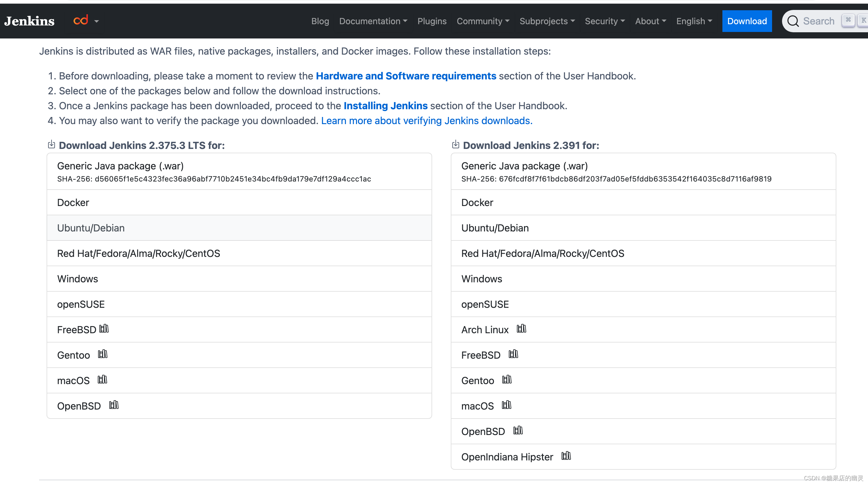
Task: Click the search magnifier icon
Action: 793,21
